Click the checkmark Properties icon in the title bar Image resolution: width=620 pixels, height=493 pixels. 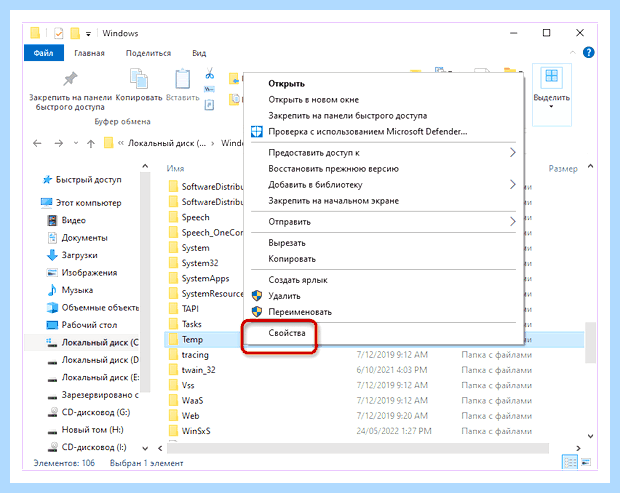[x=59, y=33]
